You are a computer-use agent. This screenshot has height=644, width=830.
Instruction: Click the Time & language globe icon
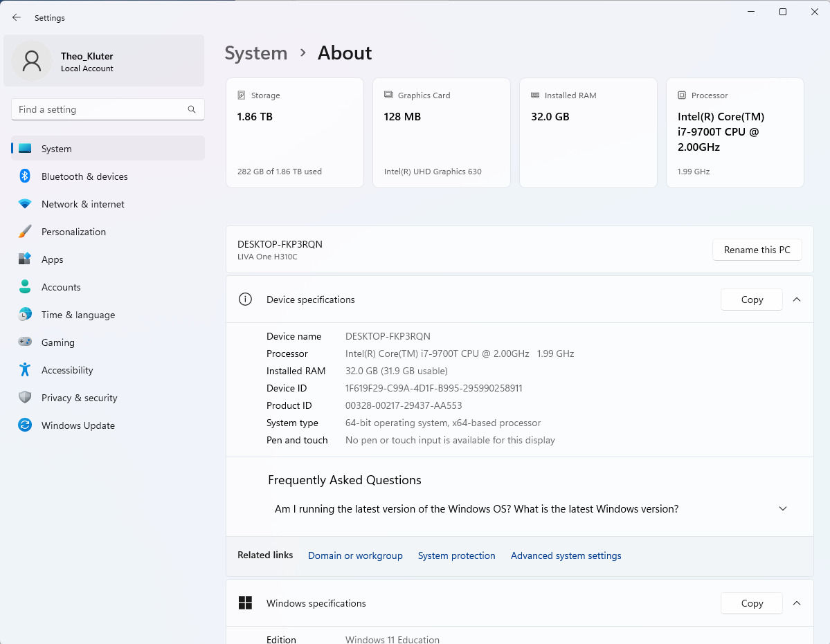pos(25,314)
